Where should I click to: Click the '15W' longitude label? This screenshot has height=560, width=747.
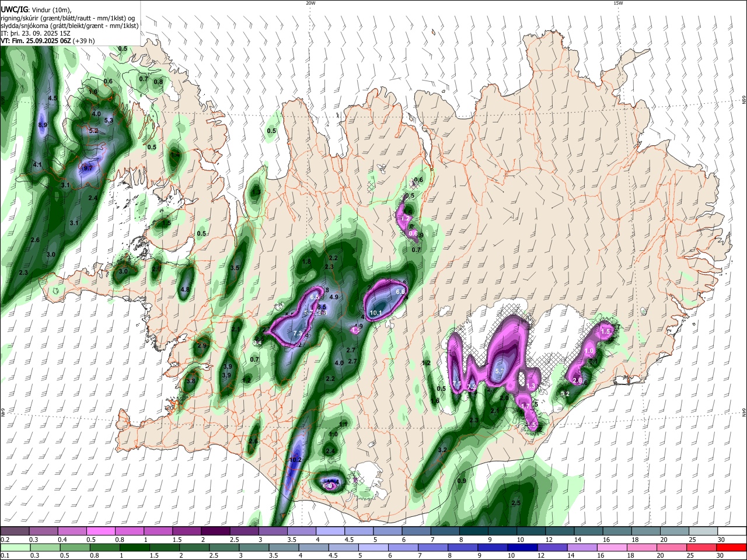[618, 3]
